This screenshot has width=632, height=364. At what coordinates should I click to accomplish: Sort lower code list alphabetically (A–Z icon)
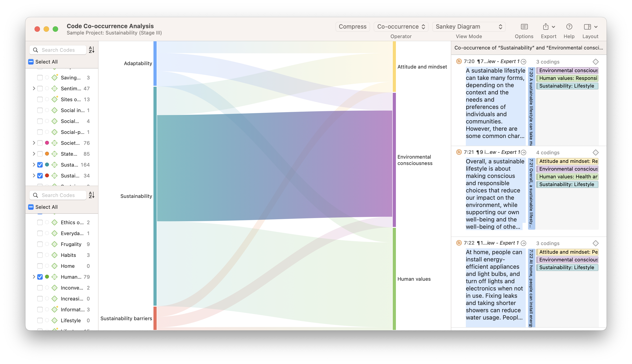point(91,195)
